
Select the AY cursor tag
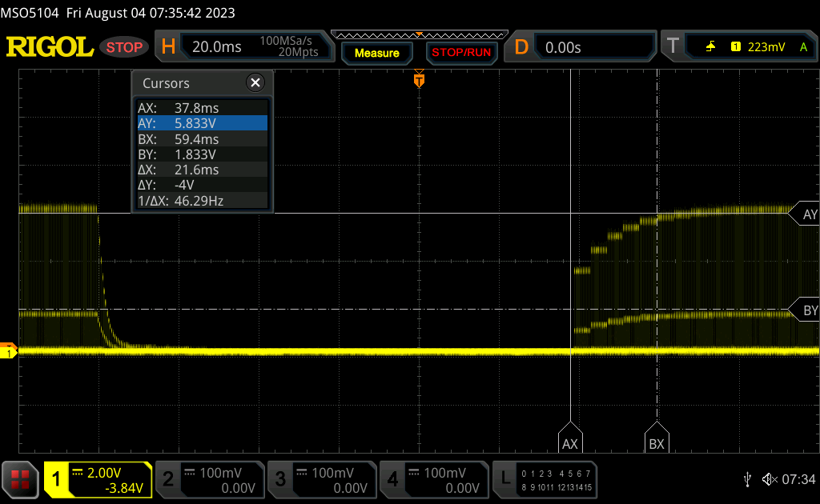pyautogui.click(x=807, y=214)
